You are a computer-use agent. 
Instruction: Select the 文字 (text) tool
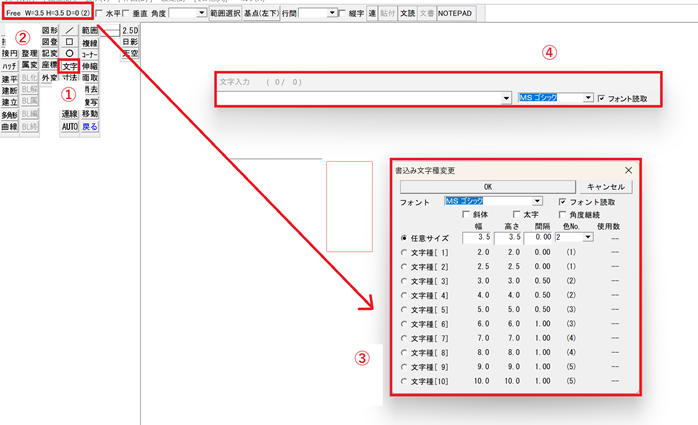coord(69,66)
